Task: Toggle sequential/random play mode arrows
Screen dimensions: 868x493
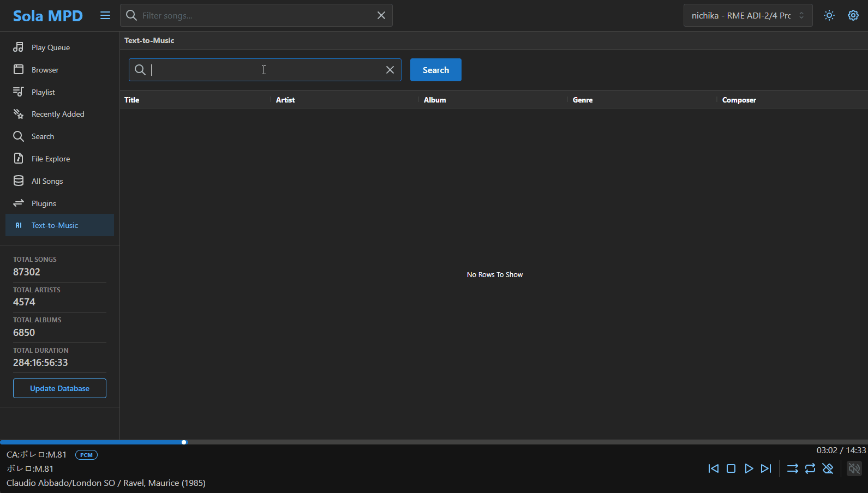Action: coord(792,468)
